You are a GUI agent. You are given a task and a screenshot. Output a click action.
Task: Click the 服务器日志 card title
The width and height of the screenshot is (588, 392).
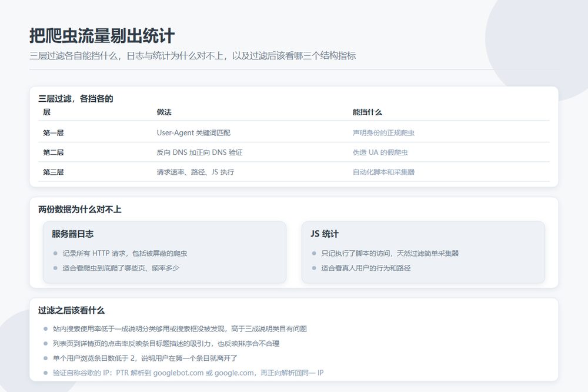coord(73,234)
